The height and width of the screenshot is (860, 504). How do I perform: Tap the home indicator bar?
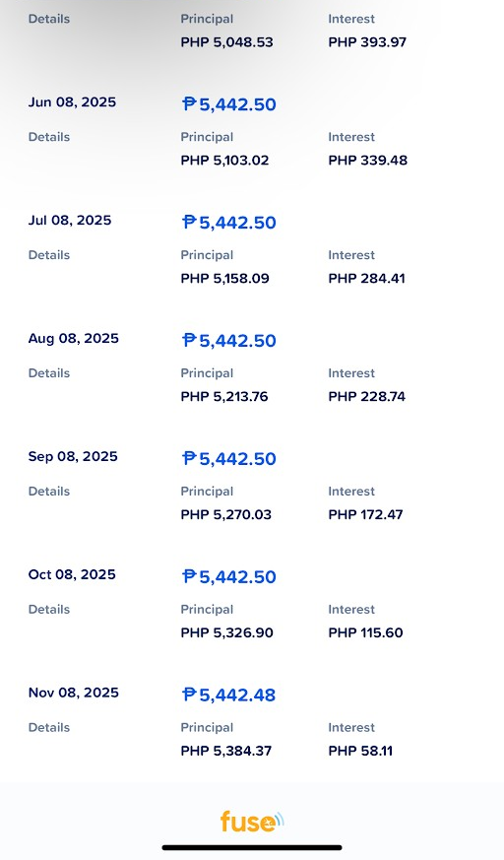(252, 847)
